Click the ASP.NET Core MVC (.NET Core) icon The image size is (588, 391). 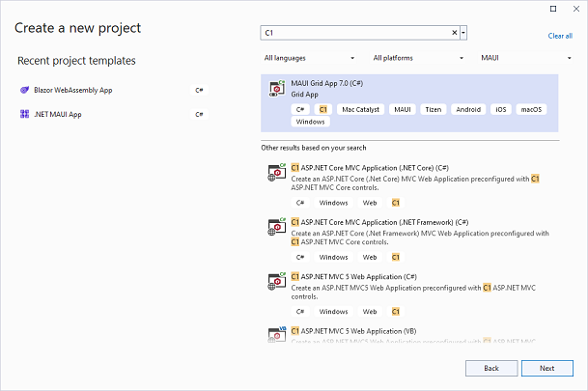tap(276, 173)
